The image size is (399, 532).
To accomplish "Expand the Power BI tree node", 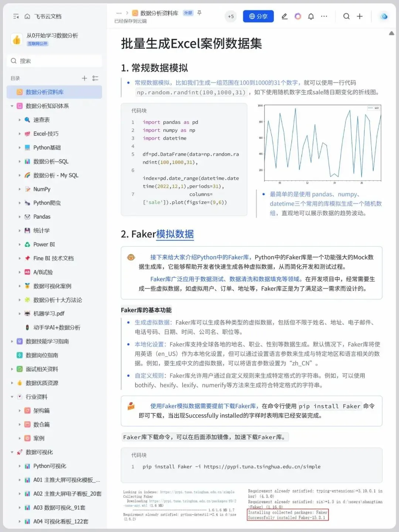I will pyautogui.click(x=20, y=245).
